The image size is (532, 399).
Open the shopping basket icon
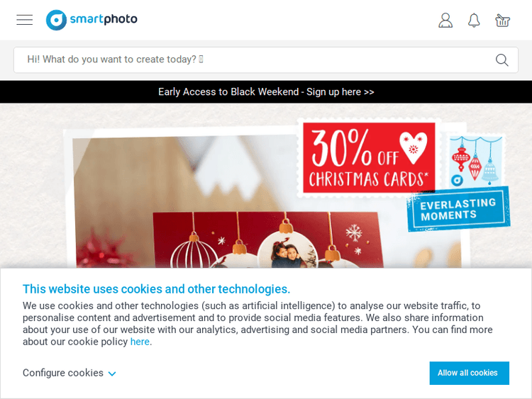click(x=502, y=20)
